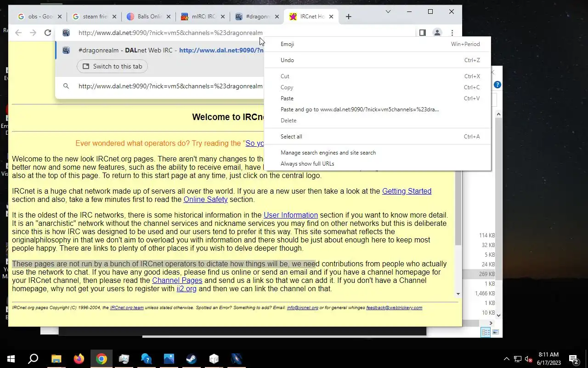Choose Paste and go to dal.net
This screenshot has width=588, height=368.
377,109
